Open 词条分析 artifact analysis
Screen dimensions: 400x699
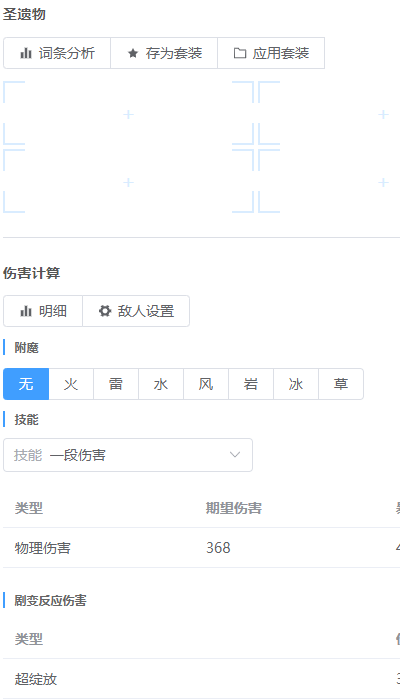point(57,53)
